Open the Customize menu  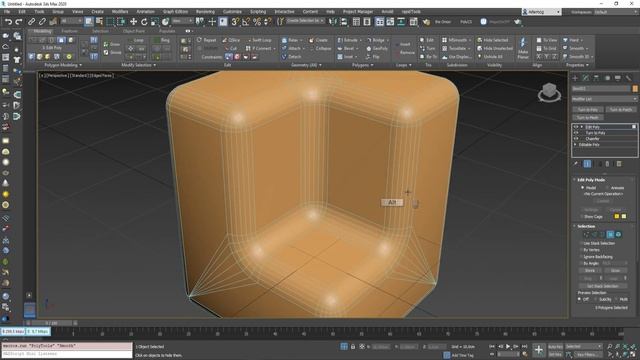point(232,11)
